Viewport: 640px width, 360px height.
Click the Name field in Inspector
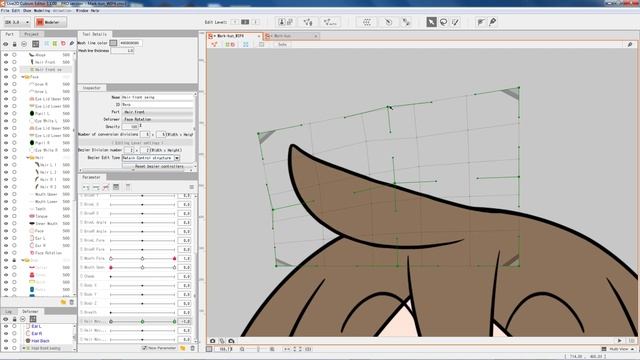point(158,97)
